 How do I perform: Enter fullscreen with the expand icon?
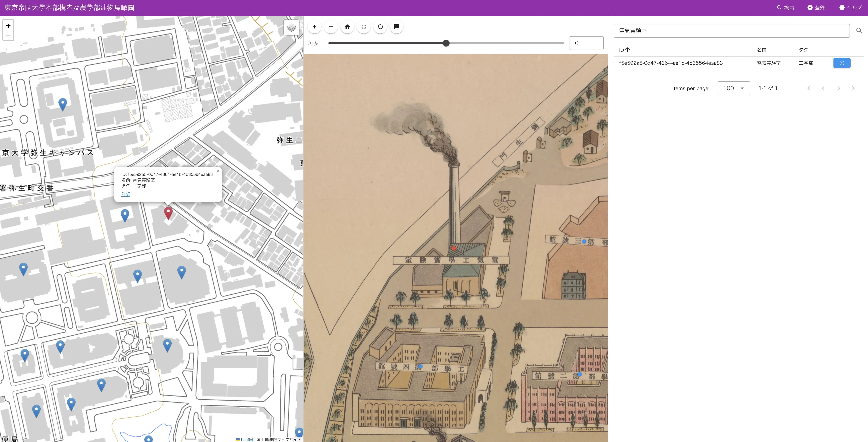click(x=364, y=27)
